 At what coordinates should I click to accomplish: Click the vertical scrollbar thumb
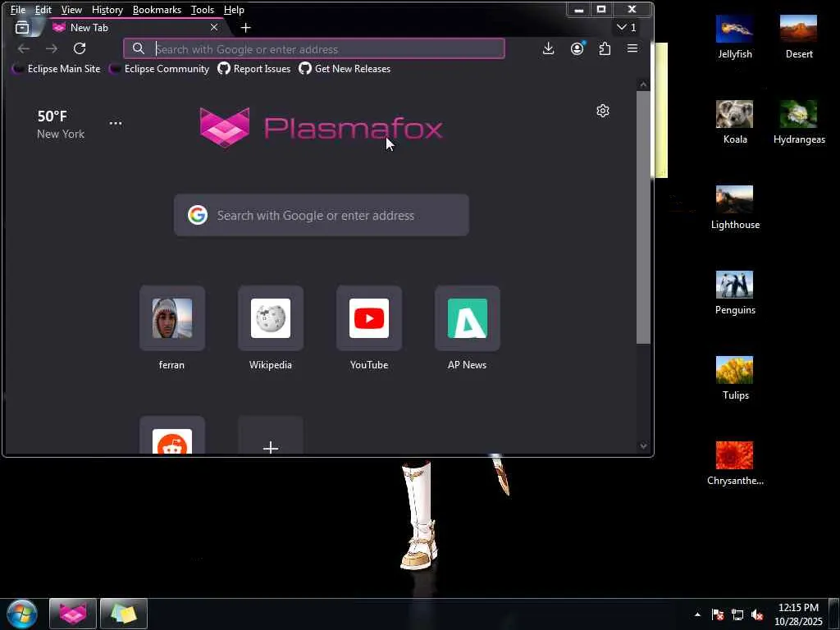pyautogui.click(x=643, y=217)
